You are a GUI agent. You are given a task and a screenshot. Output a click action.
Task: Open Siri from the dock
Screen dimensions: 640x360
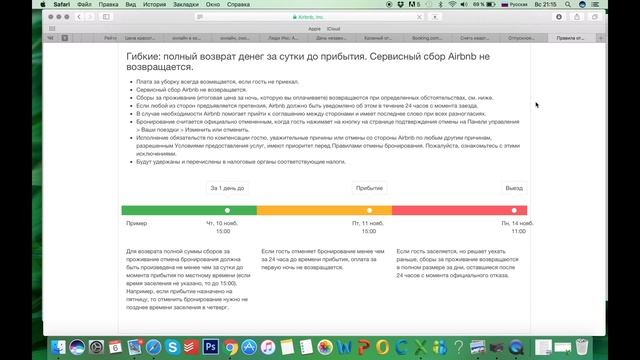point(77,347)
